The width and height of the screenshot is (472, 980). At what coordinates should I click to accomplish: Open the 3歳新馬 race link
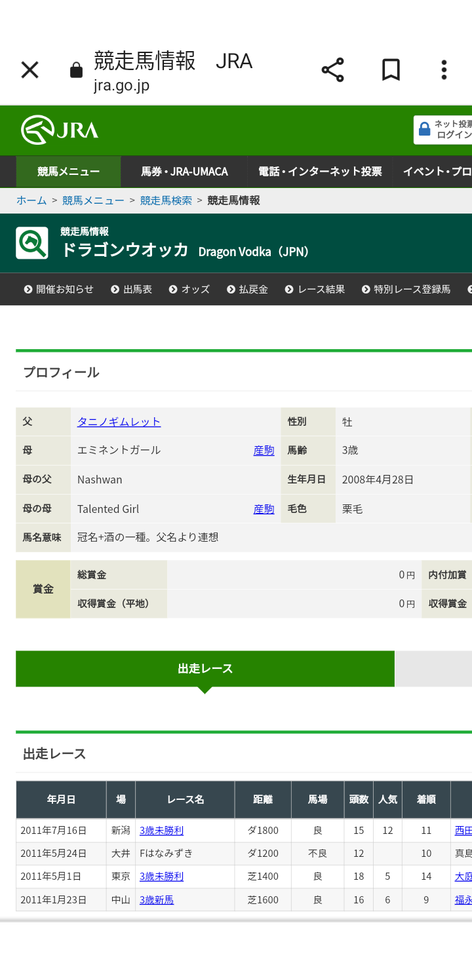157,900
